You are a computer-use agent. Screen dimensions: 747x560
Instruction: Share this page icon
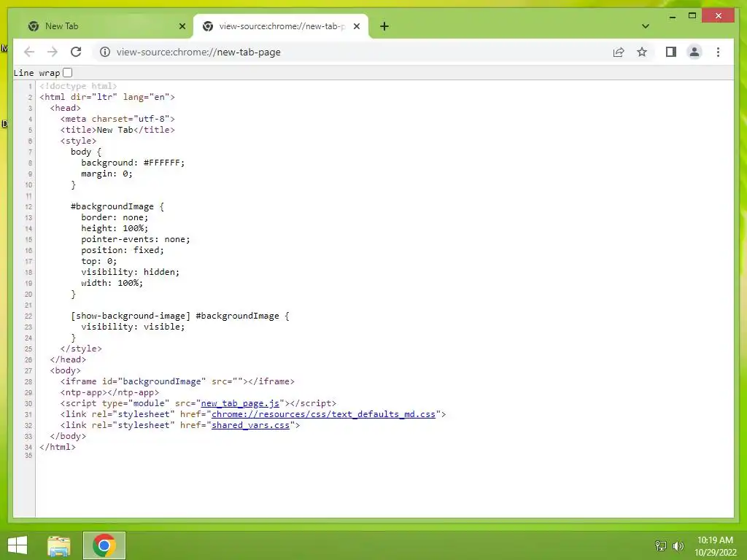(x=619, y=52)
